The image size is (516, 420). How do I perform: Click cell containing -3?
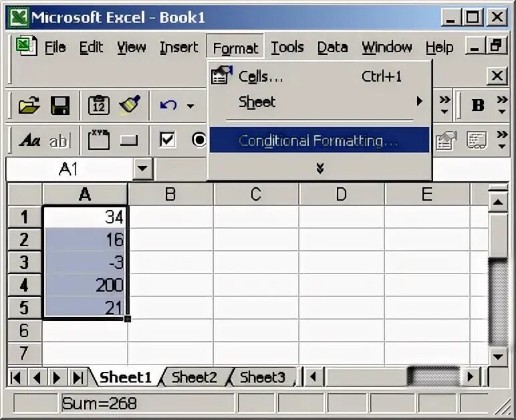click(86, 262)
